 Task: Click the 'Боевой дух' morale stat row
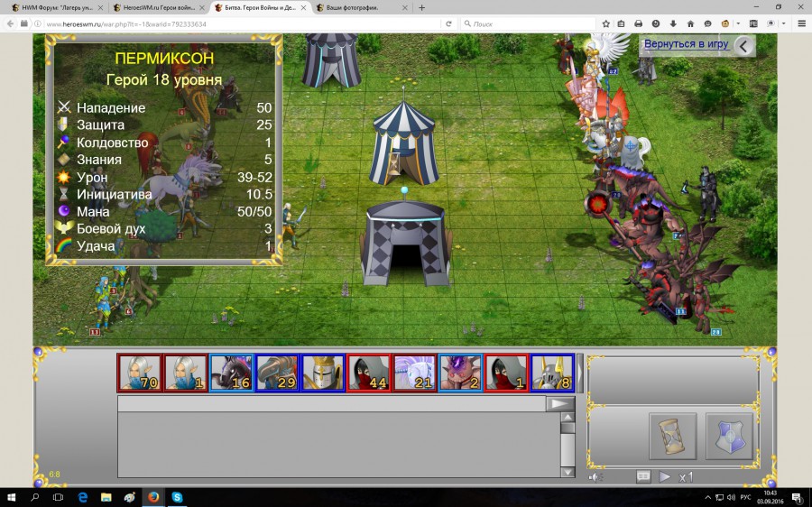[165, 228]
